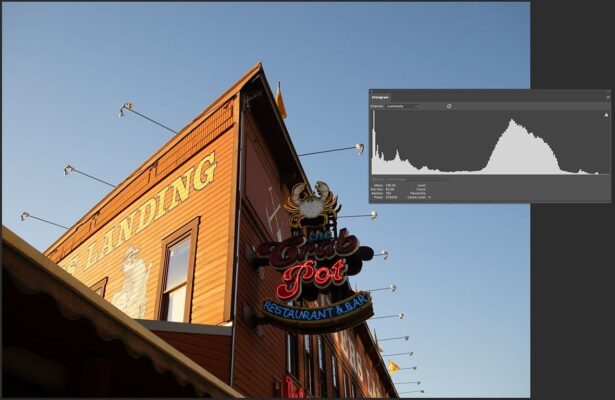The height and width of the screenshot is (400, 615).
Task: Open the Histogram panel options menu
Action: coord(608,97)
